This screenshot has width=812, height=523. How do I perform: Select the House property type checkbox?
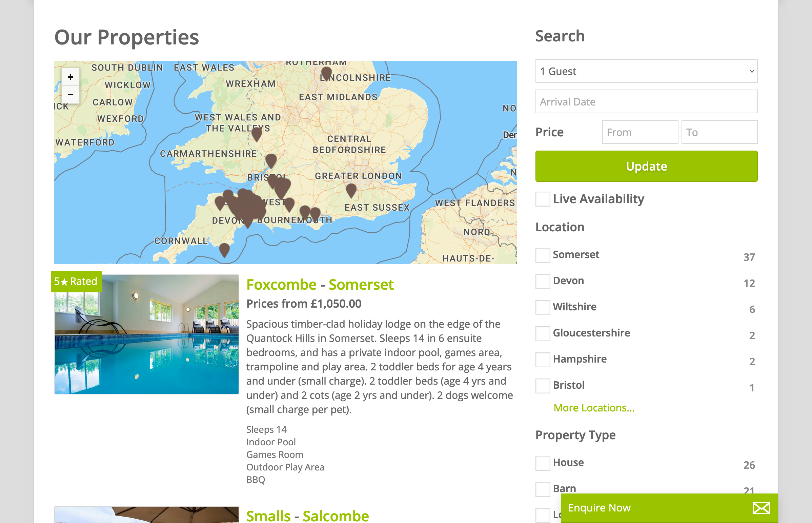pyautogui.click(x=543, y=463)
